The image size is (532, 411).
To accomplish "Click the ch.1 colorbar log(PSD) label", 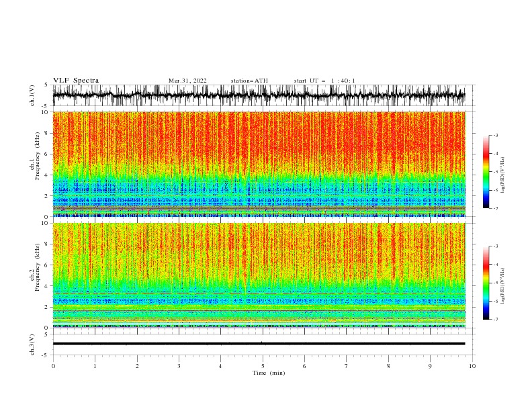I will (503, 175).
